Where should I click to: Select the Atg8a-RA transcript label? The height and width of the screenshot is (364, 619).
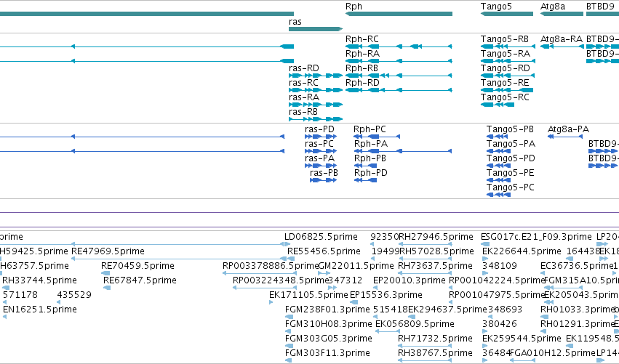[562, 39]
